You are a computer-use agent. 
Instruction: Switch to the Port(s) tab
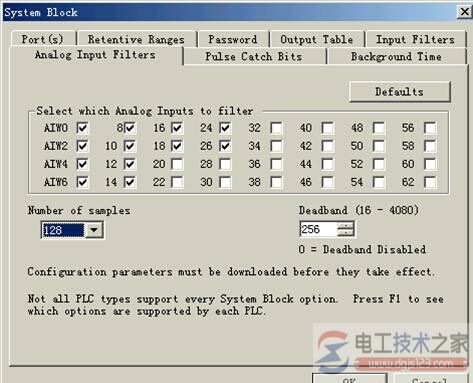43,39
